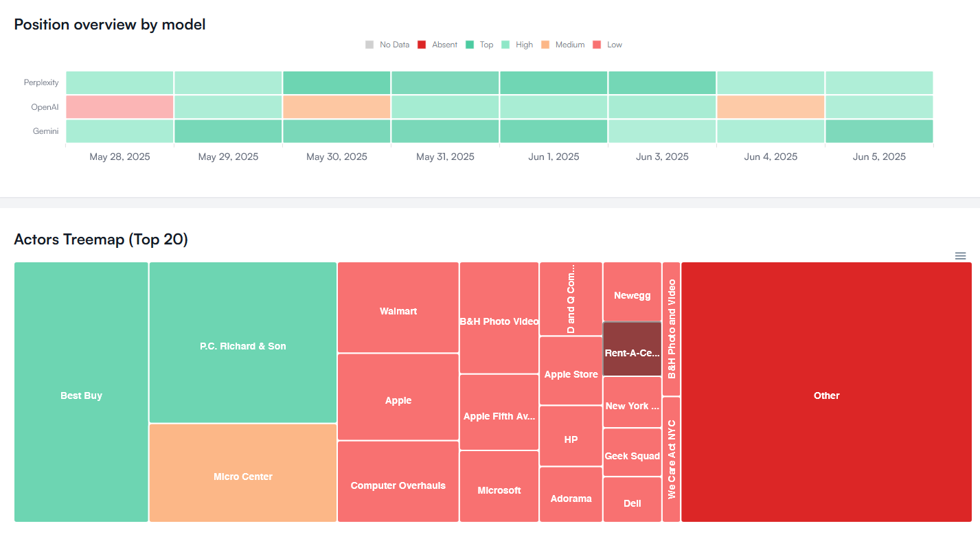Select the Perplexity cell for May 31, 2025
The height and width of the screenshot is (539, 980).
pos(445,82)
